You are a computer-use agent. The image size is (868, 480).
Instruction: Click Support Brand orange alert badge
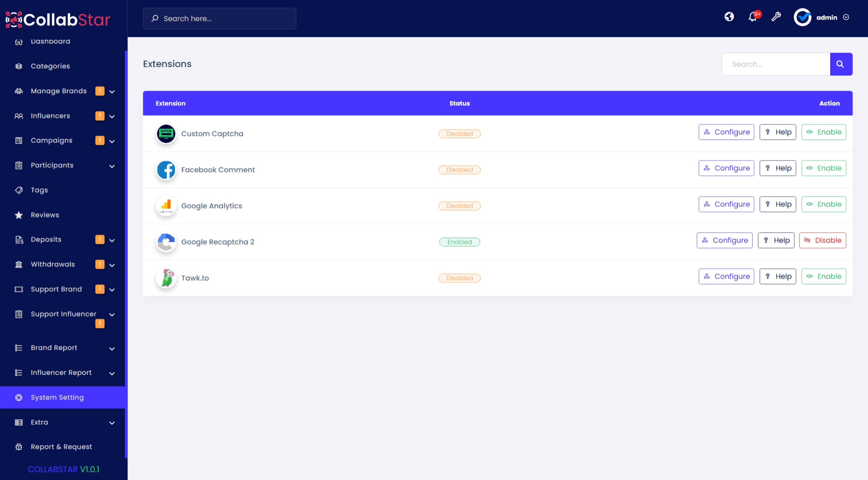[x=100, y=289]
